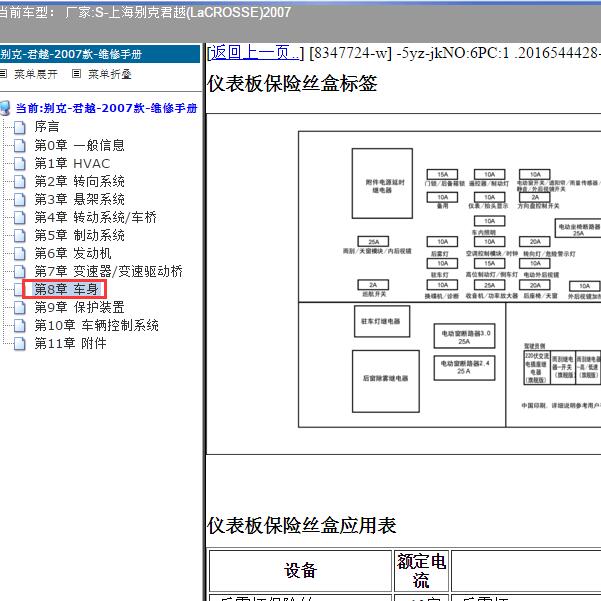This screenshot has width=601, height=601.
Task: Click the 仪表板保险丝盒标签 heading
Action: pyautogui.click(x=292, y=84)
